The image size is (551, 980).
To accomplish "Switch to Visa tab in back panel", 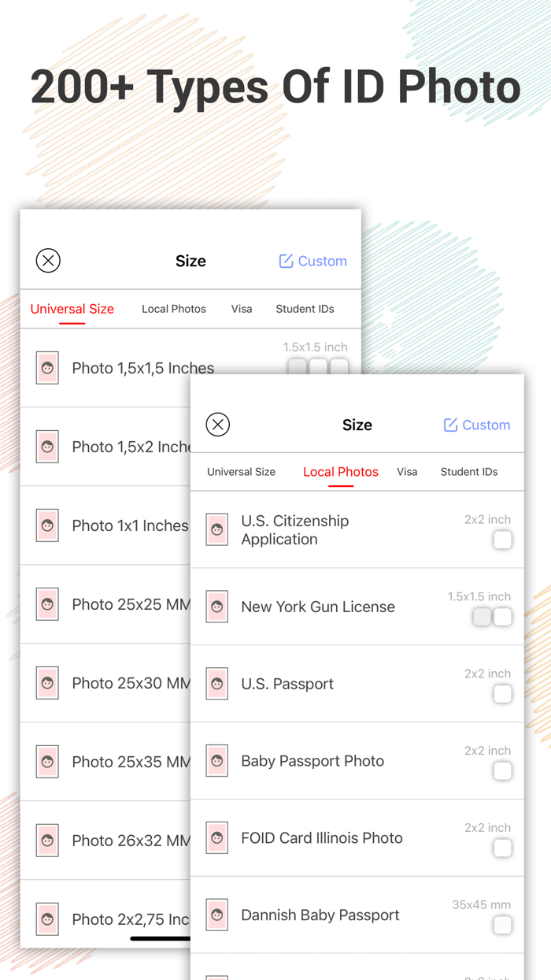I will coord(242,309).
